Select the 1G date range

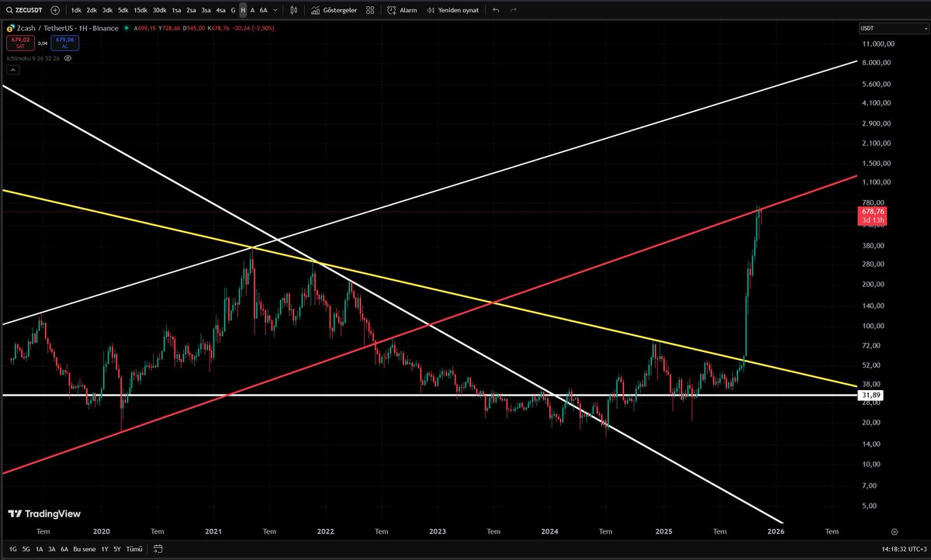click(13, 548)
